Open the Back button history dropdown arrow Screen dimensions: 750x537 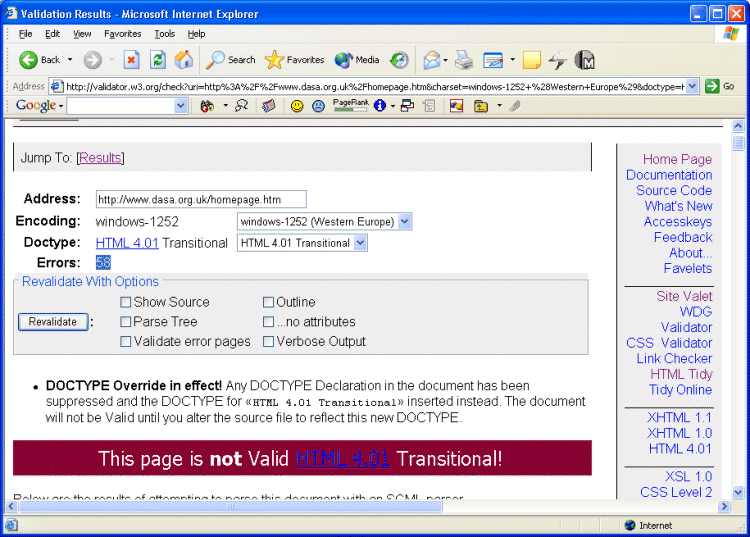[70, 60]
